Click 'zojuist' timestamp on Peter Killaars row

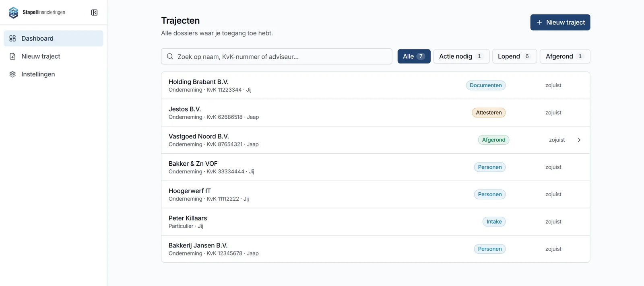pos(553,222)
